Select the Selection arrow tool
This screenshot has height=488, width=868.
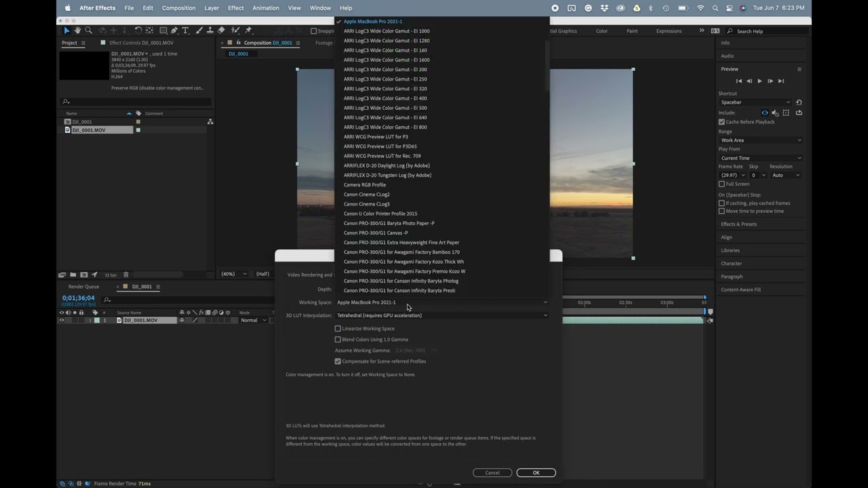(x=66, y=30)
